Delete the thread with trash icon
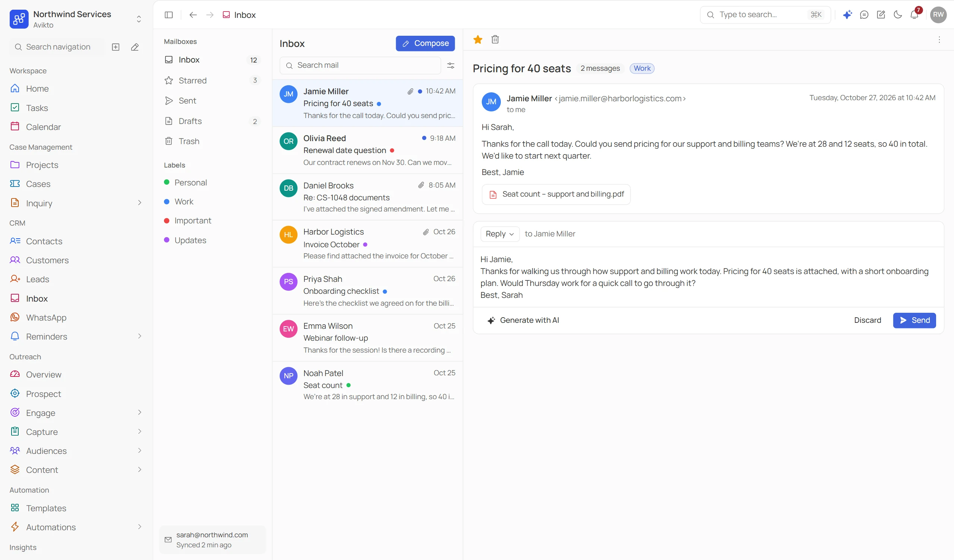Viewport: 954px width, 560px height. pyautogui.click(x=495, y=39)
